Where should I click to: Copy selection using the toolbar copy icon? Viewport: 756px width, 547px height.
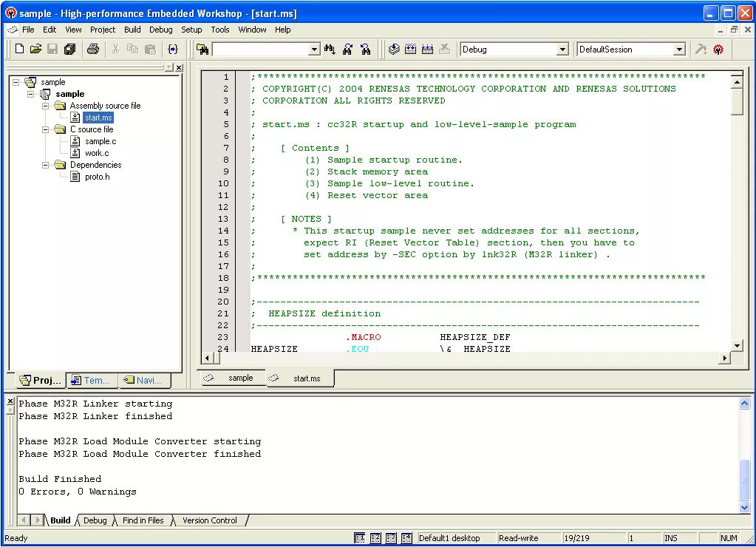(132, 49)
